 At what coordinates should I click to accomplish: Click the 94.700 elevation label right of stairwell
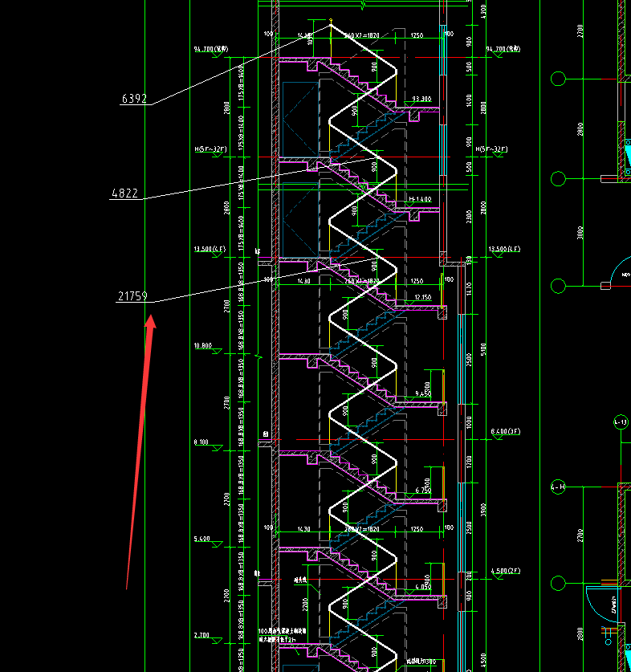(503, 49)
